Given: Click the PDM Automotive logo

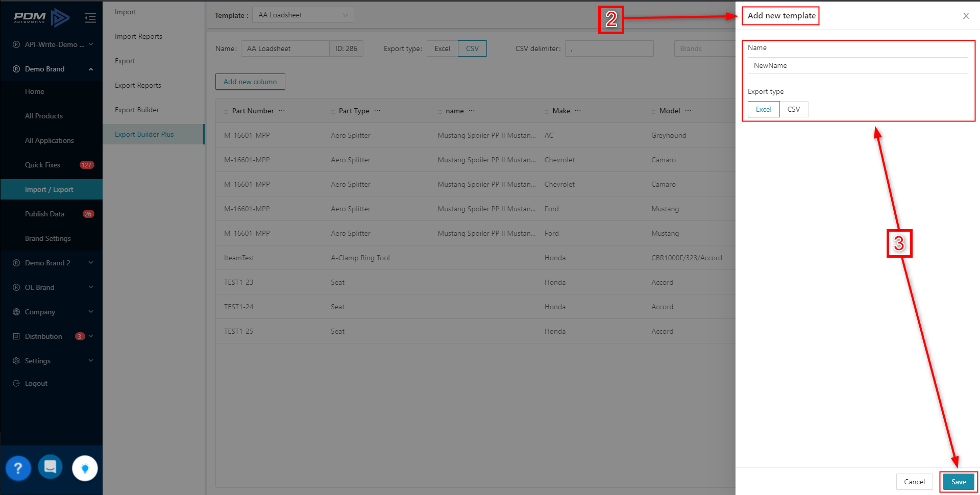Looking at the screenshot, I should tap(42, 18).
